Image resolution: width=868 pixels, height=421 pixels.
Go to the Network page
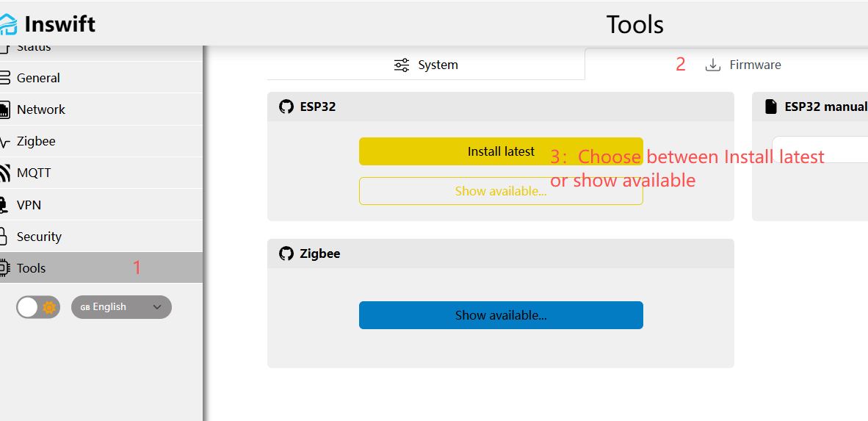pyautogui.click(x=101, y=109)
